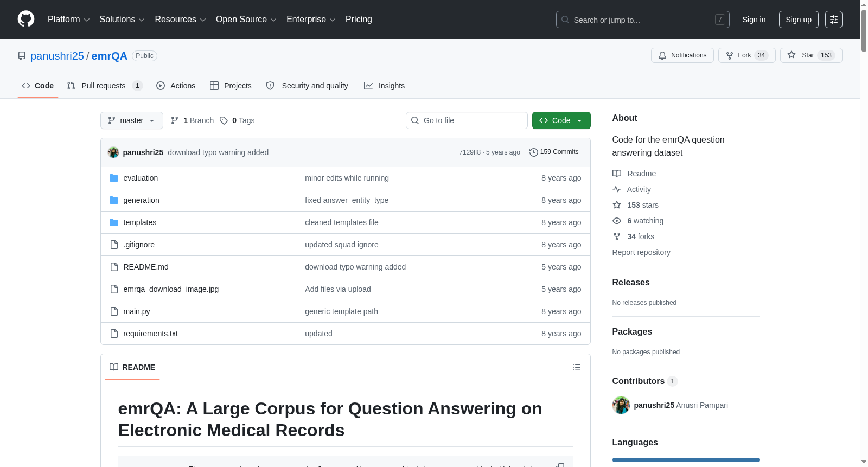Image resolution: width=868 pixels, height=467 pixels.
Task: Click the star icon in Star button
Action: (x=792, y=55)
